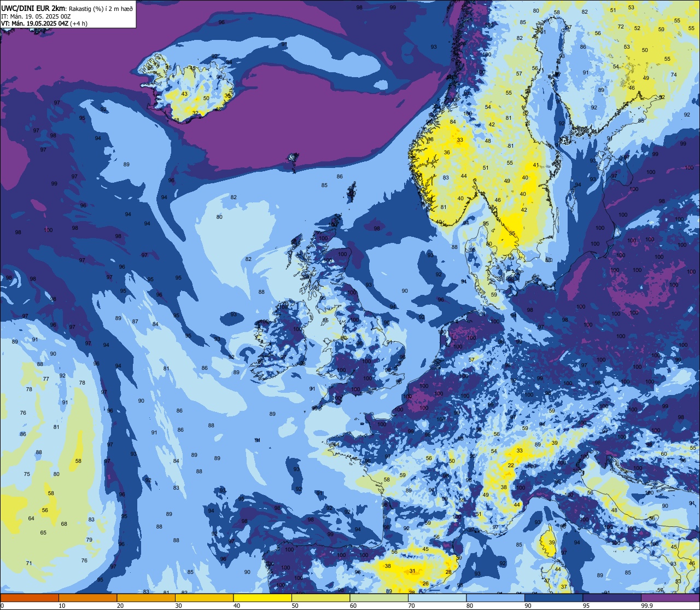Click the '70' legend scale label
Viewport: 700px width, 610px height.
[x=411, y=606]
